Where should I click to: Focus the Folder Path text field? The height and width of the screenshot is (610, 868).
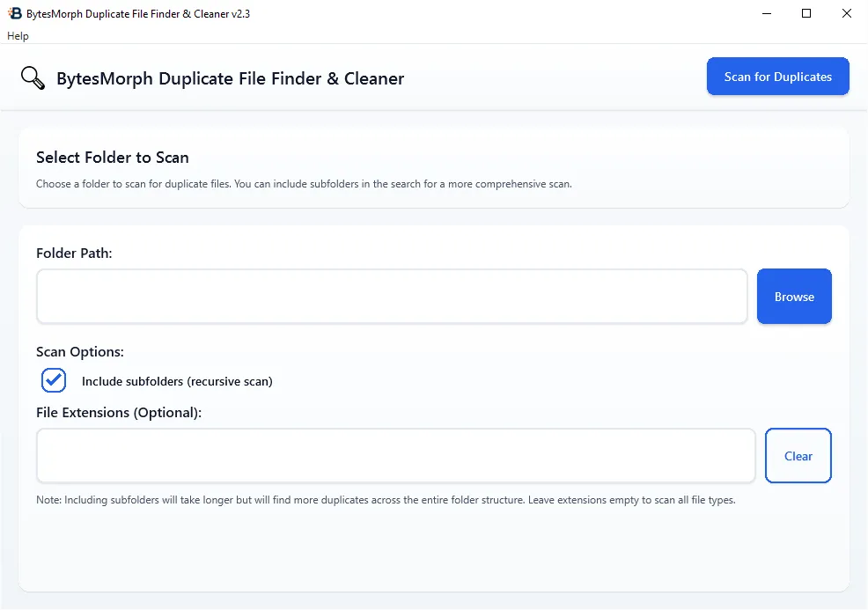(x=392, y=297)
